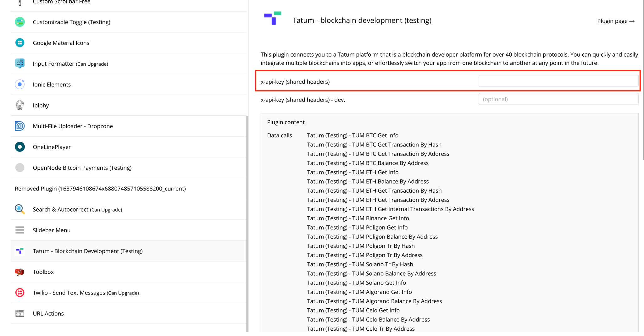Click TUM ETH Get Transaction By Hash
This screenshot has width=644, height=336.
(x=374, y=190)
